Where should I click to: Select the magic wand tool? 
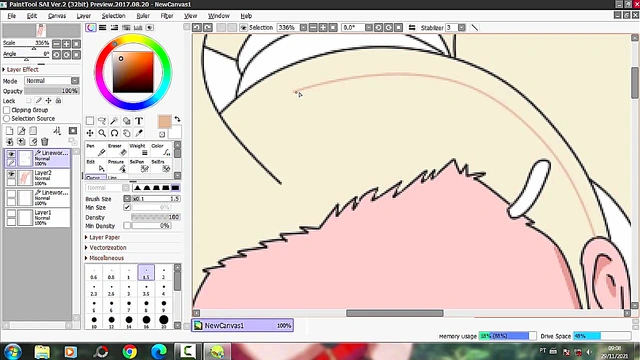pyautogui.click(x=114, y=121)
